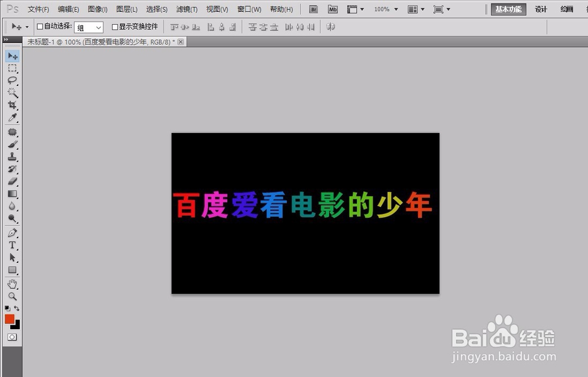The height and width of the screenshot is (377, 588).
Task: Align left edges of layers
Action: click(211, 27)
